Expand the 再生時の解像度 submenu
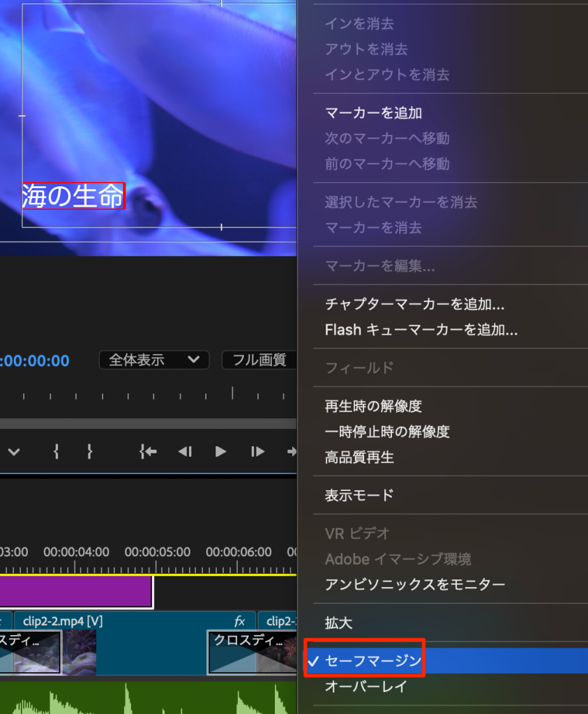Screen dimensions: 588x714 (x=373, y=406)
